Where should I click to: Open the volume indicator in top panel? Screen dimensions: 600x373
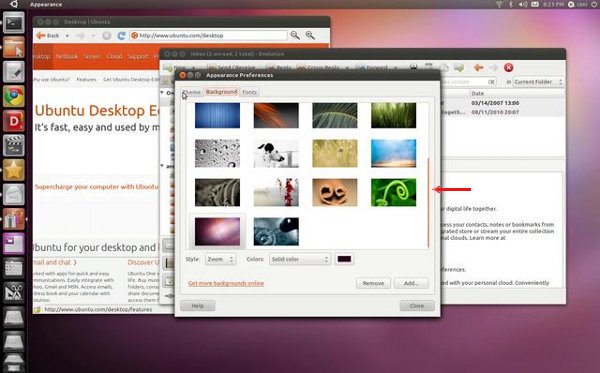point(523,4)
